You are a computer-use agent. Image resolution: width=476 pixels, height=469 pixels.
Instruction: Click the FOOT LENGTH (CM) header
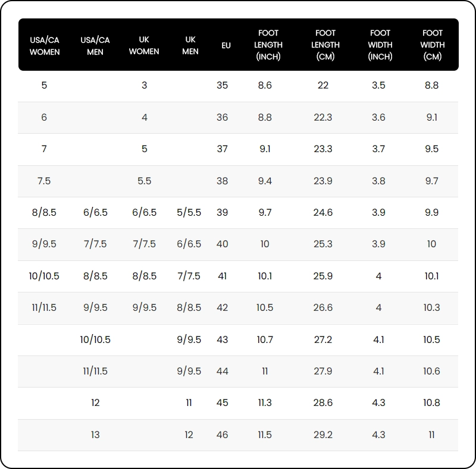(325, 45)
